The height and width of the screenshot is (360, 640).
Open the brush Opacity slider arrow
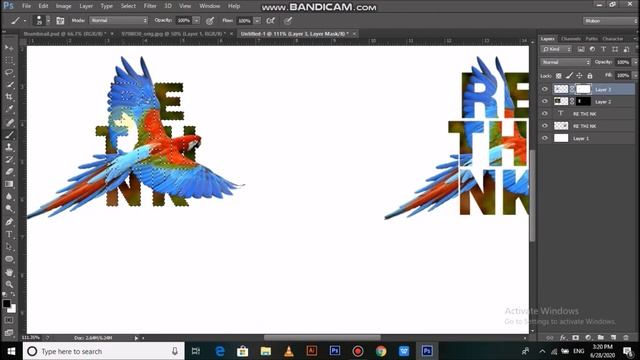[x=197, y=20]
